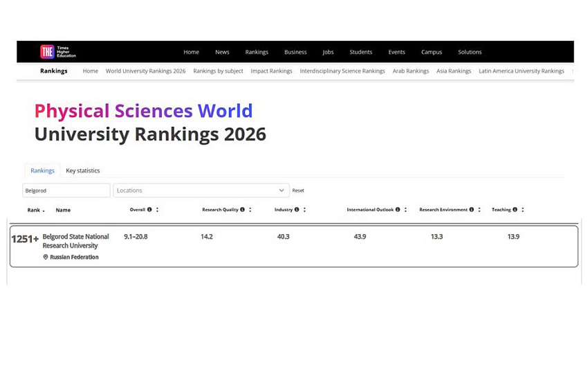Click the search field containing Belgorod
588x392 pixels.
[66, 190]
